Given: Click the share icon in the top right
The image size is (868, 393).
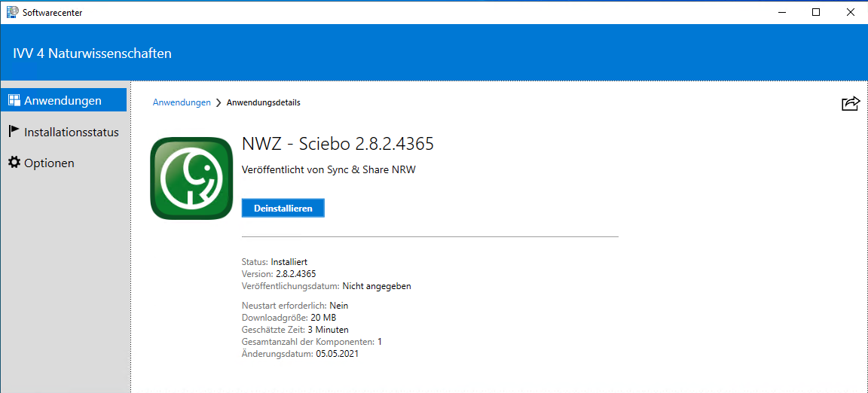Looking at the screenshot, I should 850,103.
